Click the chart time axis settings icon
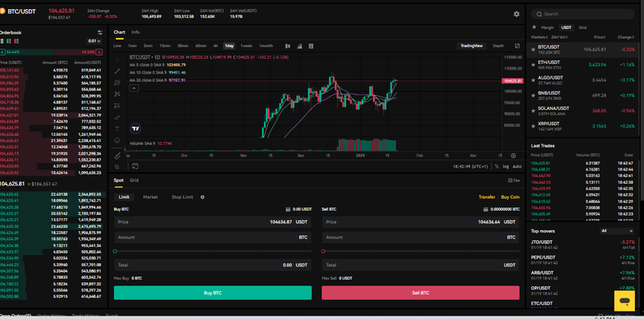 513,156
